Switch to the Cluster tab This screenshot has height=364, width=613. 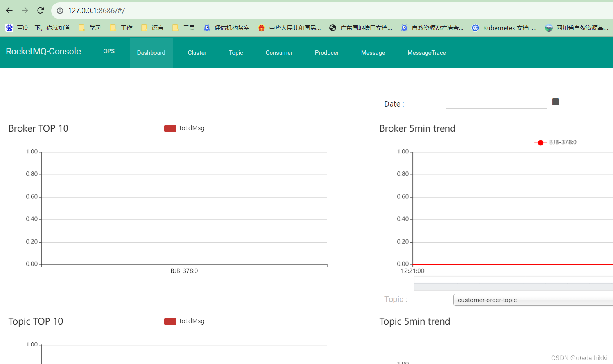(x=197, y=53)
